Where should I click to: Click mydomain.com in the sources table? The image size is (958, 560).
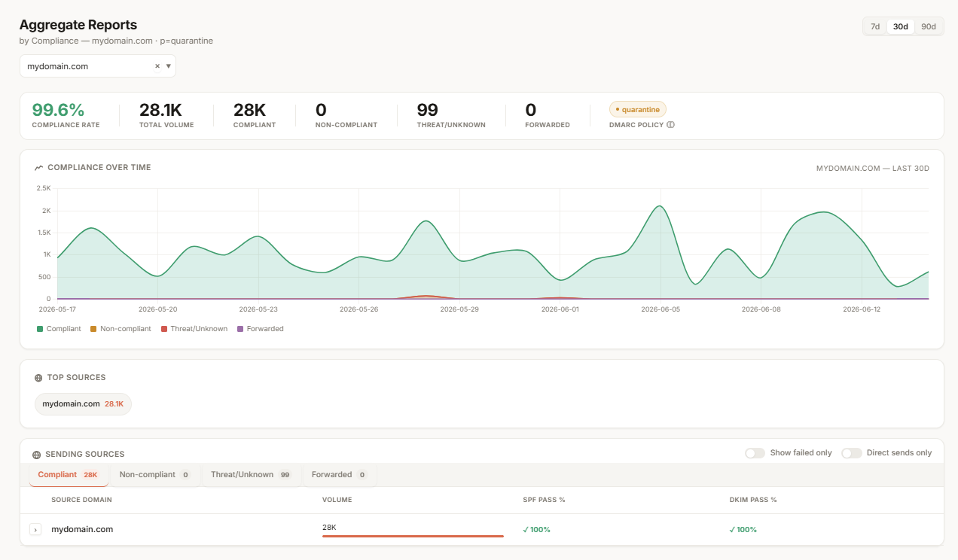[82, 530]
